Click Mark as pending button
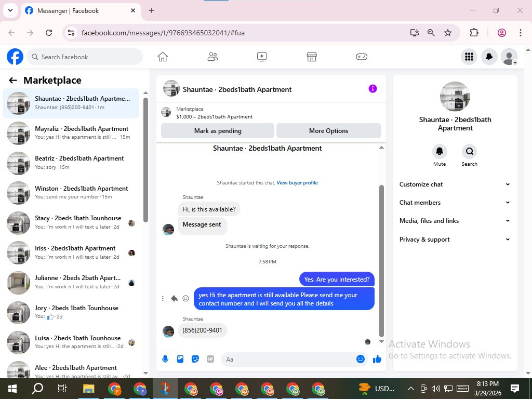 click(x=218, y=130)
